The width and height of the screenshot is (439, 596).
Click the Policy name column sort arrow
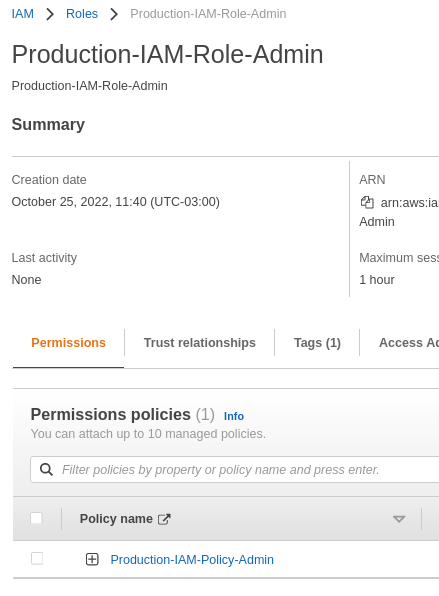[399, 519]
